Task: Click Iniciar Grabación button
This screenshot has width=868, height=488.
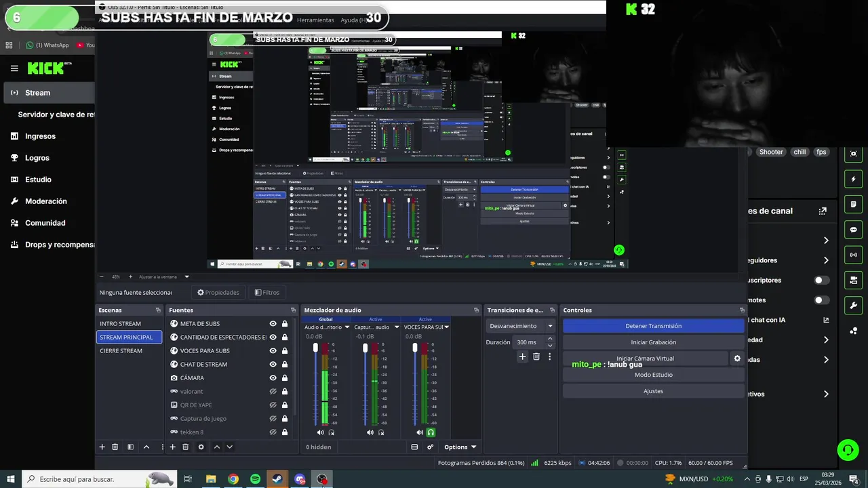Action: pos(653,342)
